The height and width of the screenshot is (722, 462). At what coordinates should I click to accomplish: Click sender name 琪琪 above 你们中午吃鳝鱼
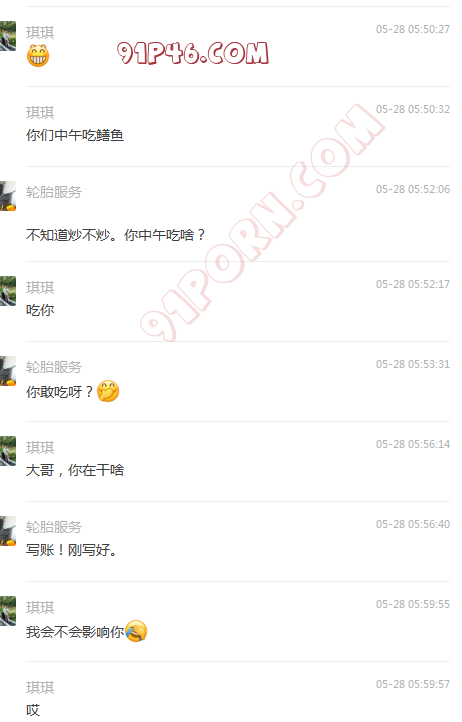tap(40, 112)
